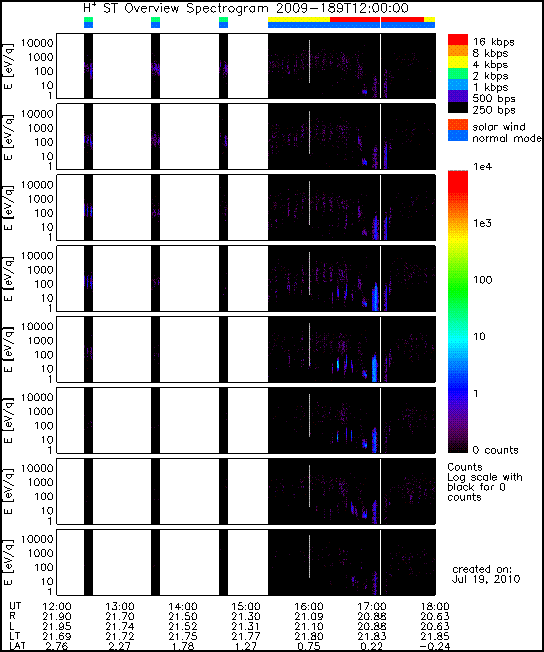The width and height of the screenshot is (544, 652).
Task: Click the rainbow counts color bar
Action: [x=457, y=312]
